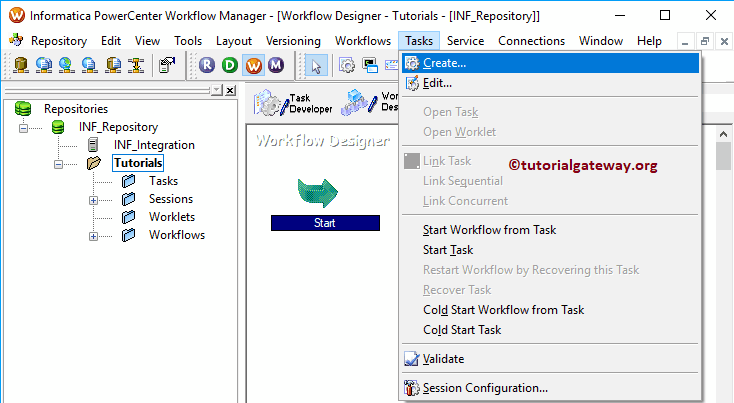Click the Tutorials open folder icon

click(x=94, y=163)
